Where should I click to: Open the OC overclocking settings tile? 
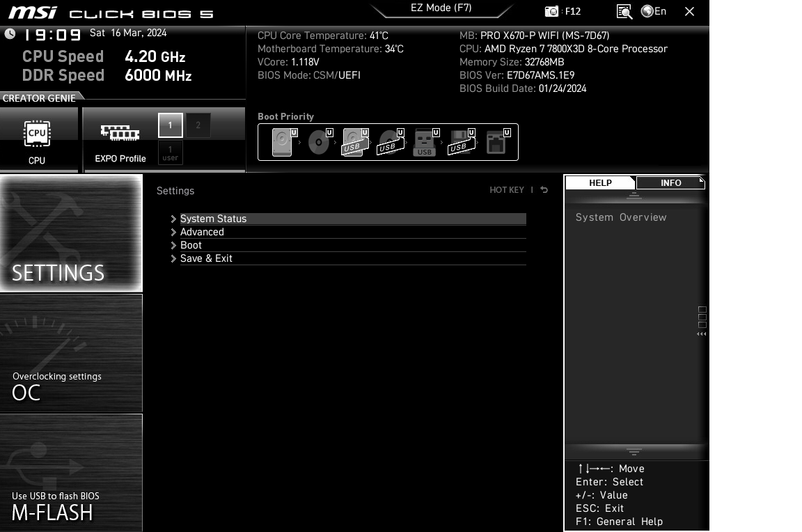tap(71, 354)
